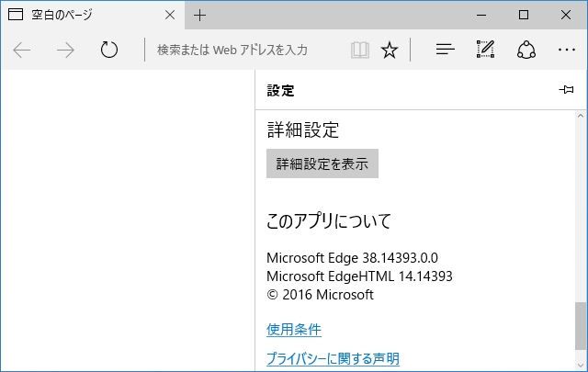
Task: Click the 詳細設定 heading
Action: [x=303, y=130]
